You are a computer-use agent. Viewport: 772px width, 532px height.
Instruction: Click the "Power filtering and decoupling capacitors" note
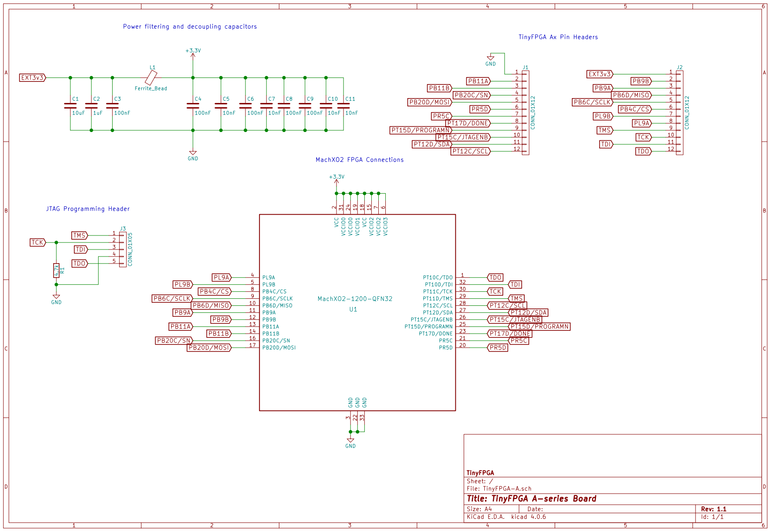(x=190, y=26)
